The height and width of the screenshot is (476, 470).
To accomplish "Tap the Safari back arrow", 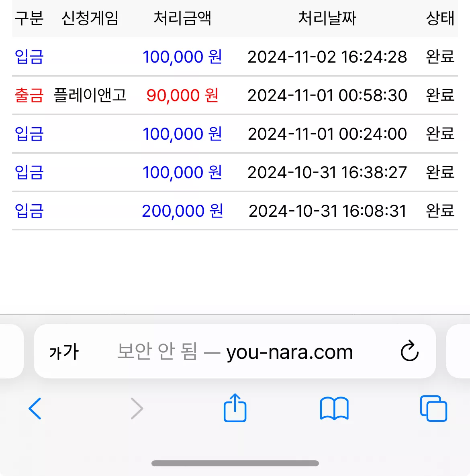I will coord(35,408).
